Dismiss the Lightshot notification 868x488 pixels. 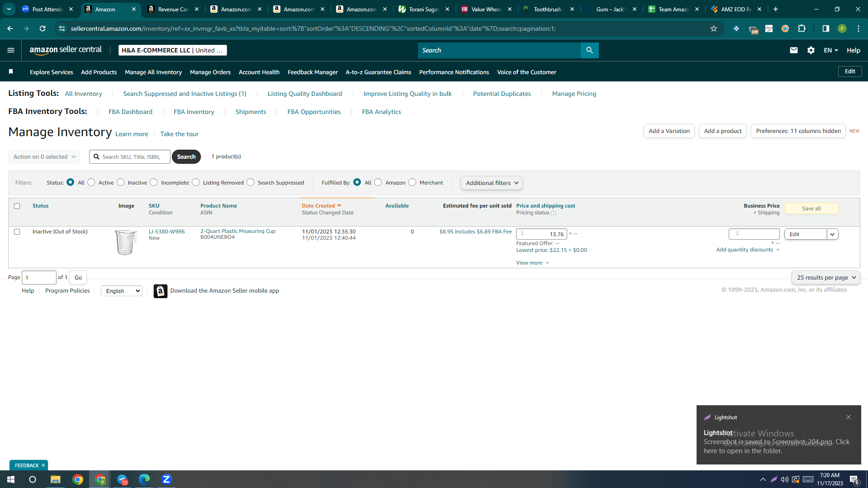[x=849, y=417]
